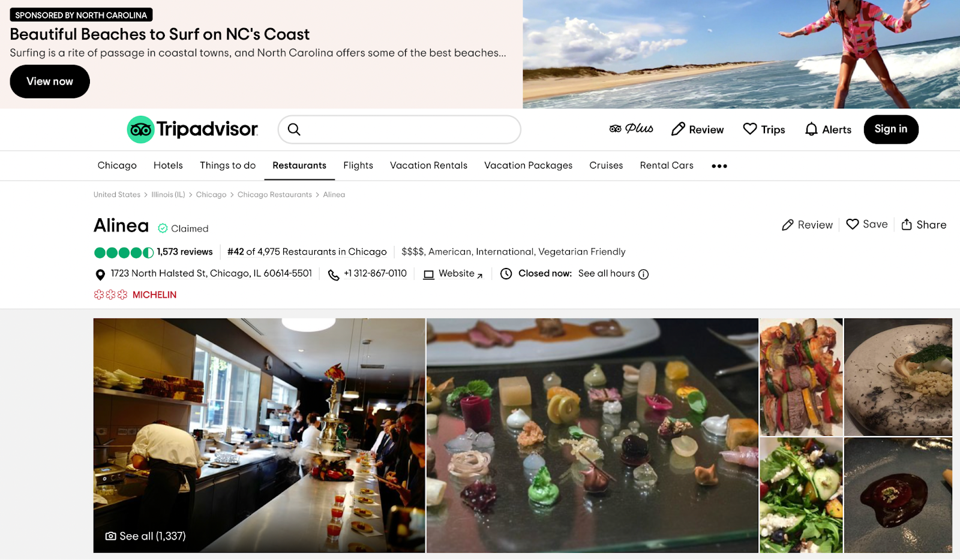Image resolution: width=960 pixels, height=560 pixels.
Task: Expand See all hours
Action: pos(607,273)
